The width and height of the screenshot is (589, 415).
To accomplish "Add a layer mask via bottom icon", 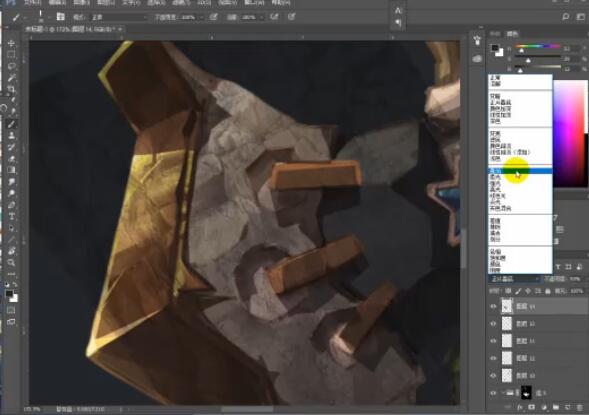I will click(x=532, y=407).
